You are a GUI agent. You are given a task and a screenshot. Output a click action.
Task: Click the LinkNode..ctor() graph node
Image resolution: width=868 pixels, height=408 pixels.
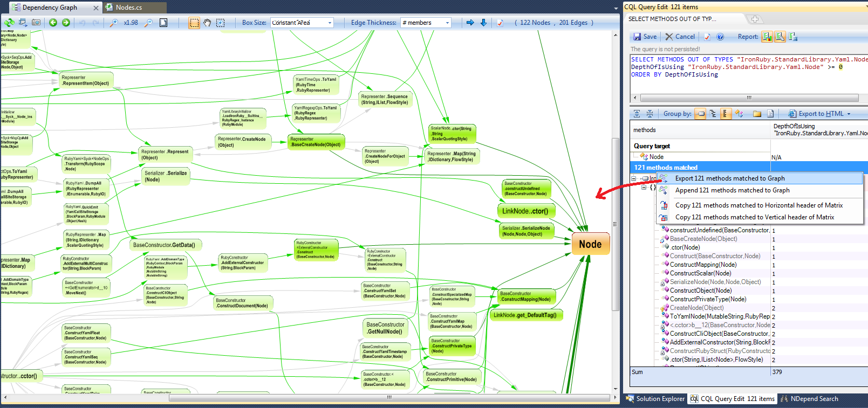coord(525,211)
